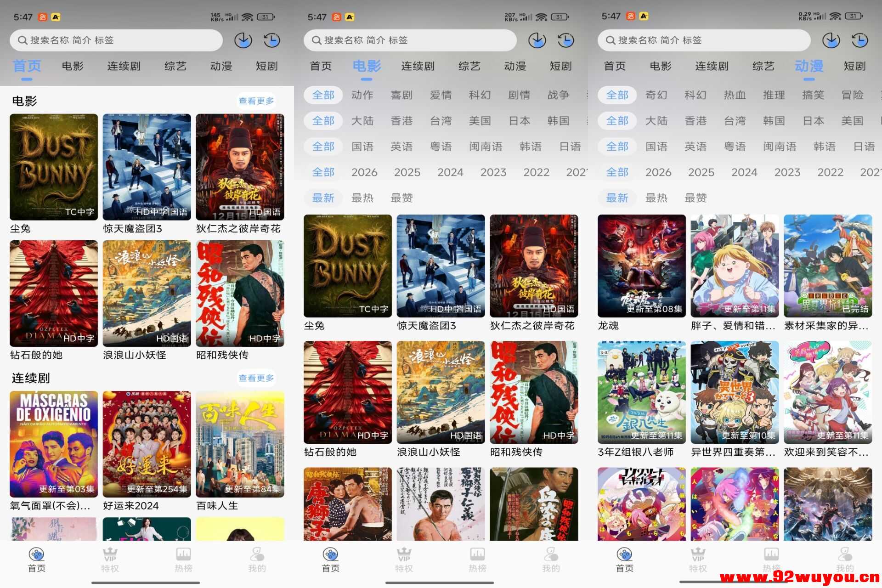Tap the 尘兔 movie poster
Screen dimensions: 882x588
(x=53, y=168)
